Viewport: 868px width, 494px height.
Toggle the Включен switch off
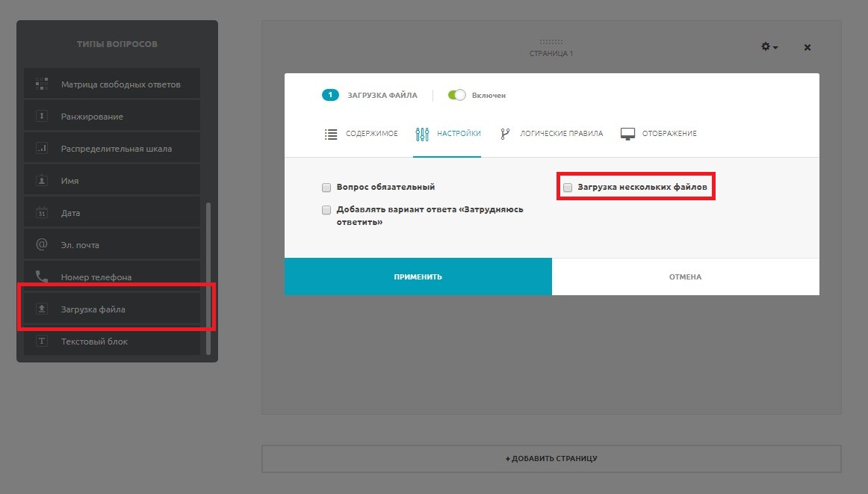[456, 96]
